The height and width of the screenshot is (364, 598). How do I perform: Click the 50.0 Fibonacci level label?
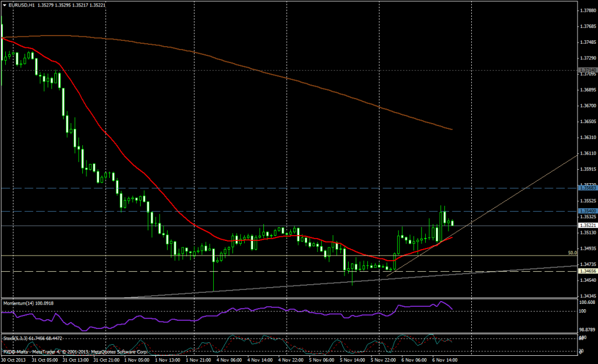coord(572,253)
